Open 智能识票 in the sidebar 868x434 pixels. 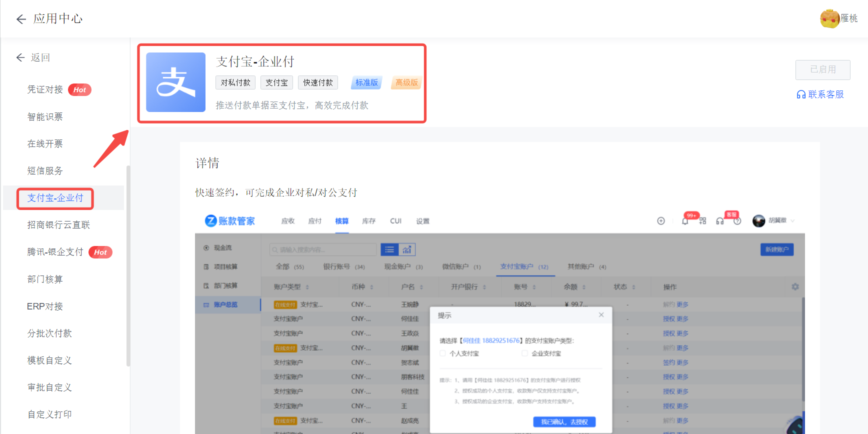[45, 116]
